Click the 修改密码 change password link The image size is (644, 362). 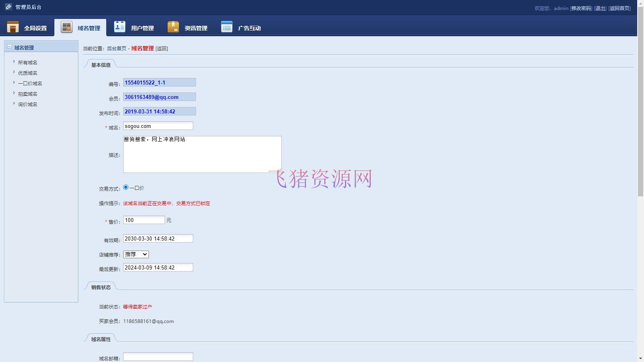(x=581, y=8)
